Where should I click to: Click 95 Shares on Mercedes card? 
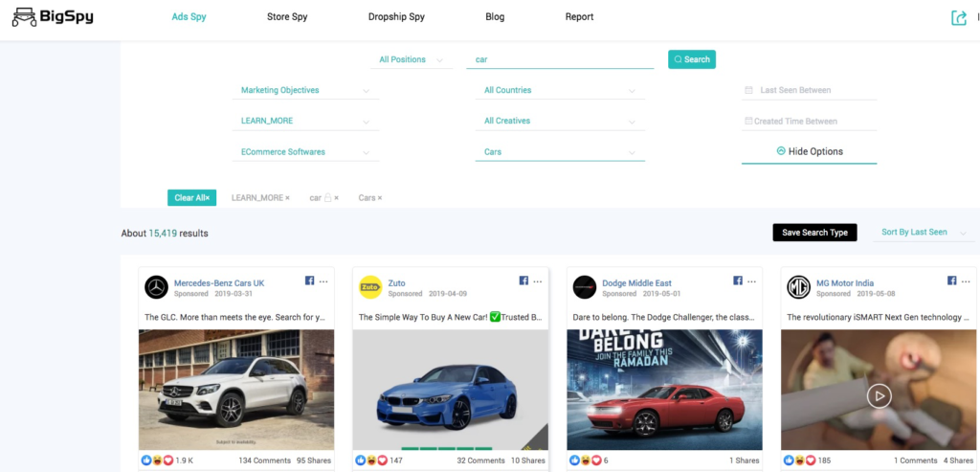[314, 461]
